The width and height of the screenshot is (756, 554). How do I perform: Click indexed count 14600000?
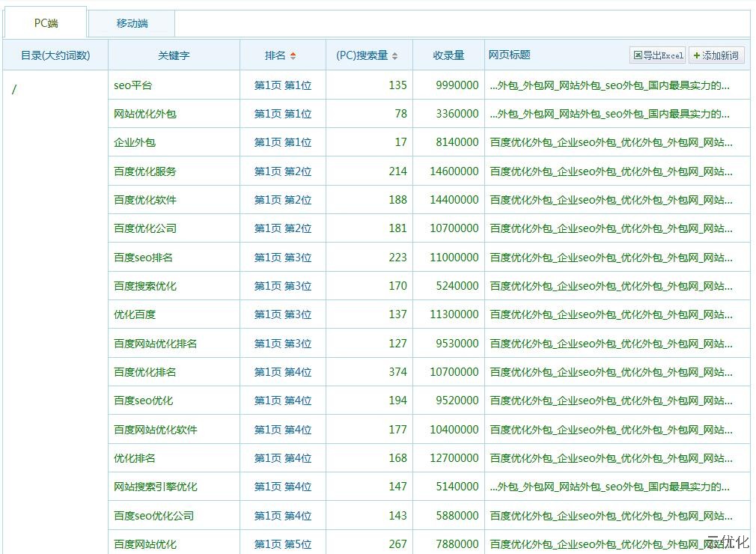click(x=454, y=171)
